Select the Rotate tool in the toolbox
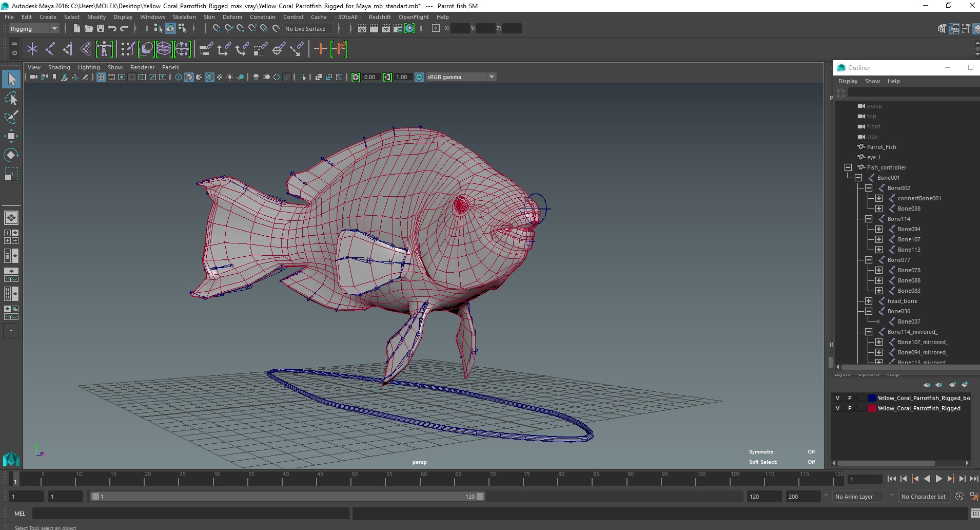This screenshot has height=530, width=980. point(11,155)
